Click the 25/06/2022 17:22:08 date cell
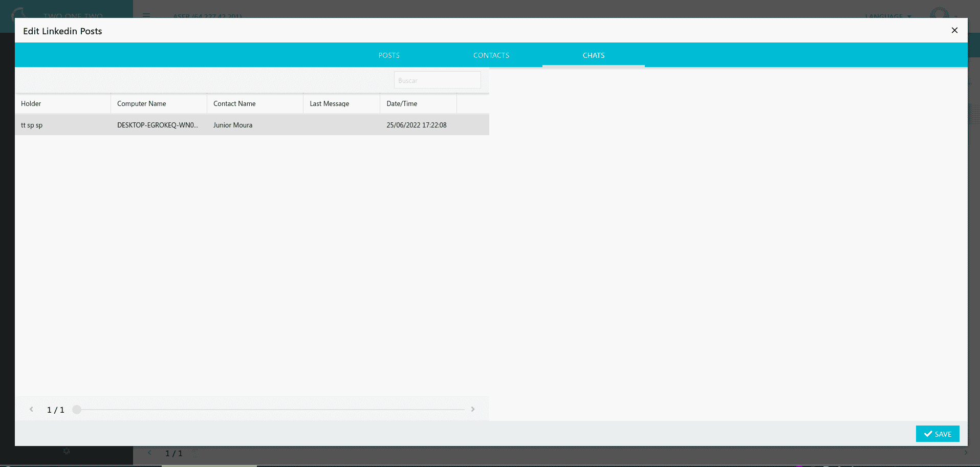This screenshot has height=467, width=980. (419, 125)
